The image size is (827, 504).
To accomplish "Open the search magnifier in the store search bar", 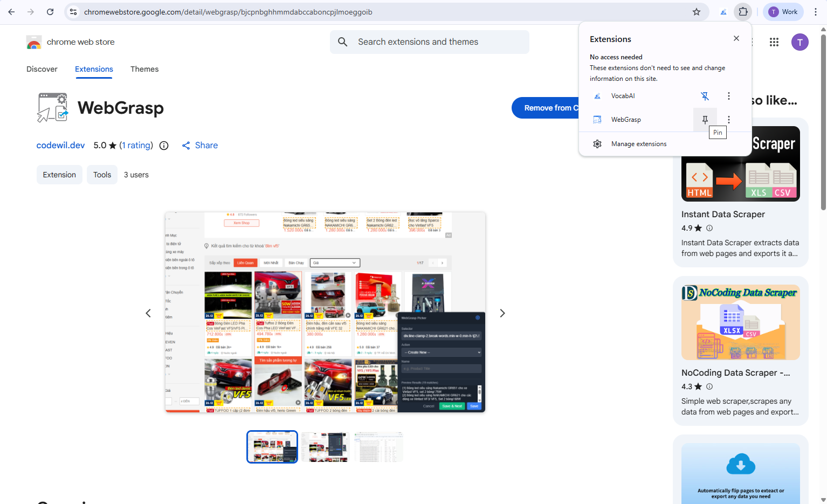I will tap(342, 42).
